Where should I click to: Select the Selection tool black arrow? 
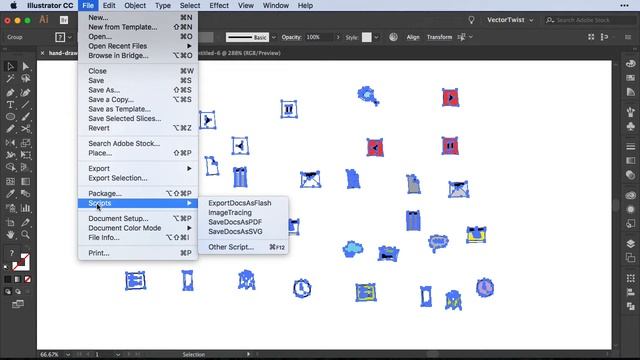(x=10, y=67)
